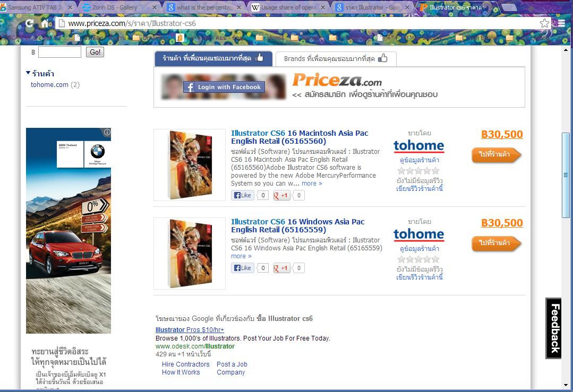The height and width of the screenshot is (392, 573).
Task: Click tohome logo for Macintosh product
Action: tap(419, 146)
